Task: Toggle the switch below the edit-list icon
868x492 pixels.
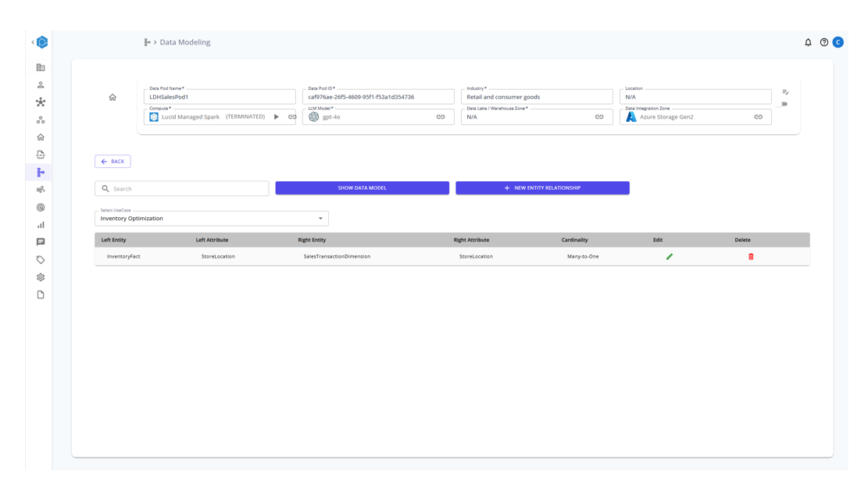Action: tap(783, 104)
